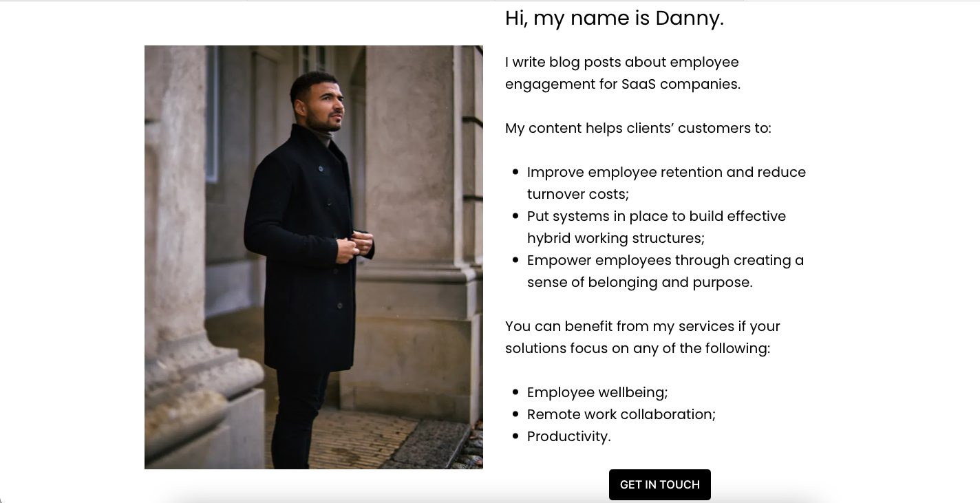Click the bullet point marker beside "Employee wellbeing"
The height and width of the screenshot is (503, 980).
(515, 392)
